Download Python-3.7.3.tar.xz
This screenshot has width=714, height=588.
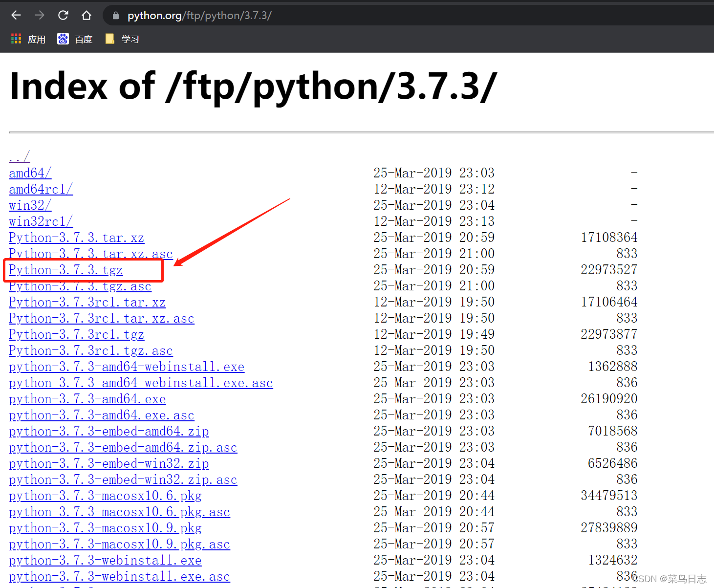pyautogui.click(x=77, y=238)
